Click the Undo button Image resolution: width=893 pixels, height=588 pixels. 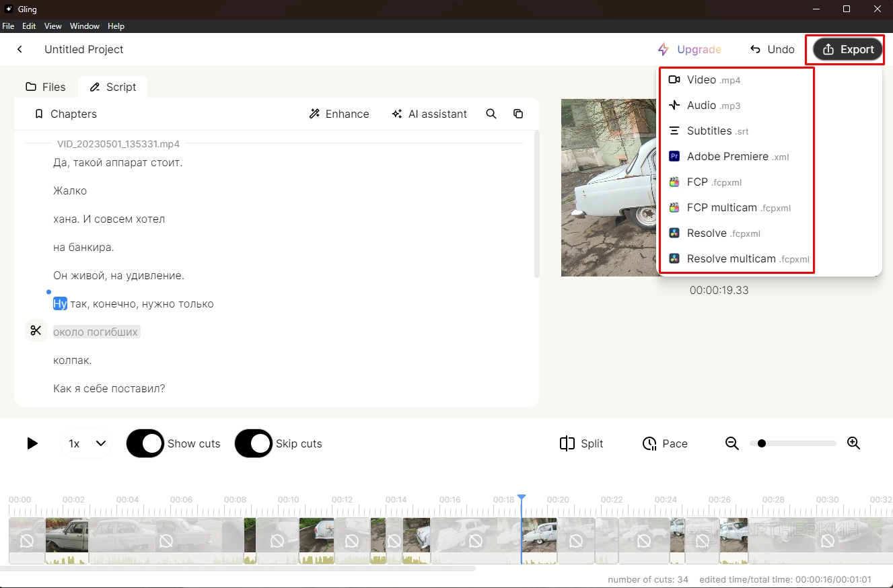pyautogui.click(x=772, y=49)
